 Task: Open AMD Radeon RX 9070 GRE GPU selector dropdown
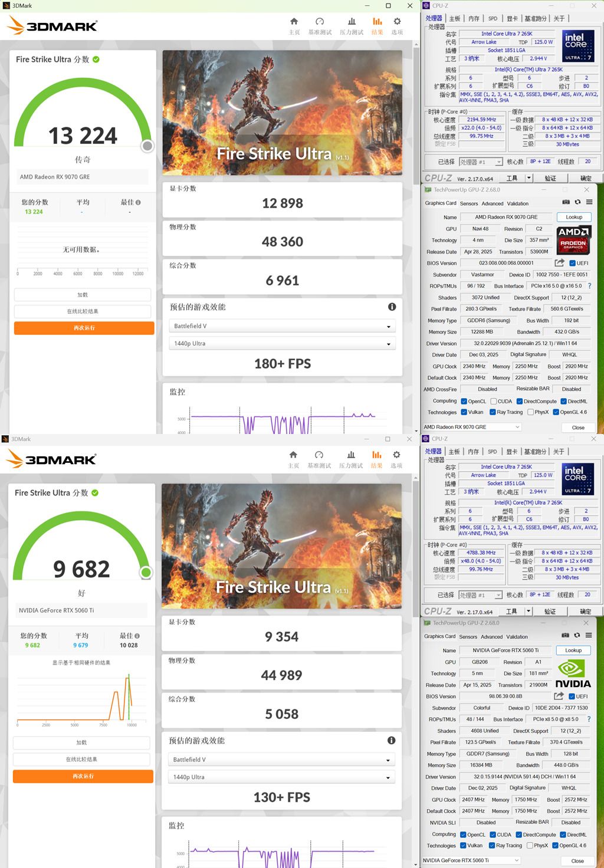pyautogui.click(x=472, y=427)
